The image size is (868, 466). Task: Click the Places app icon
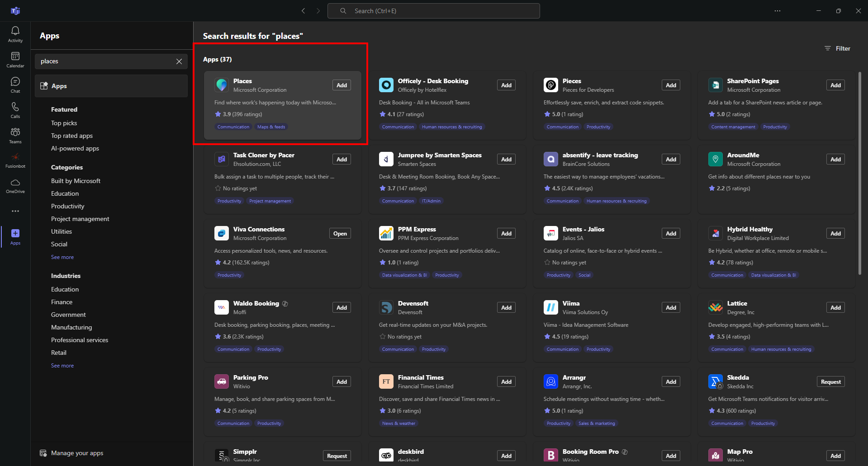(222, 85)
